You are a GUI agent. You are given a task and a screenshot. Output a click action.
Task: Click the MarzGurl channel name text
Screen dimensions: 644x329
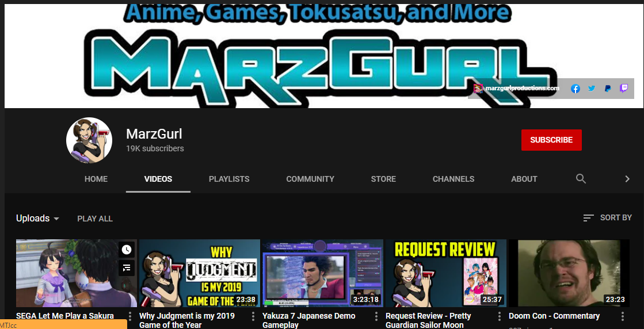tap(154, 134)
